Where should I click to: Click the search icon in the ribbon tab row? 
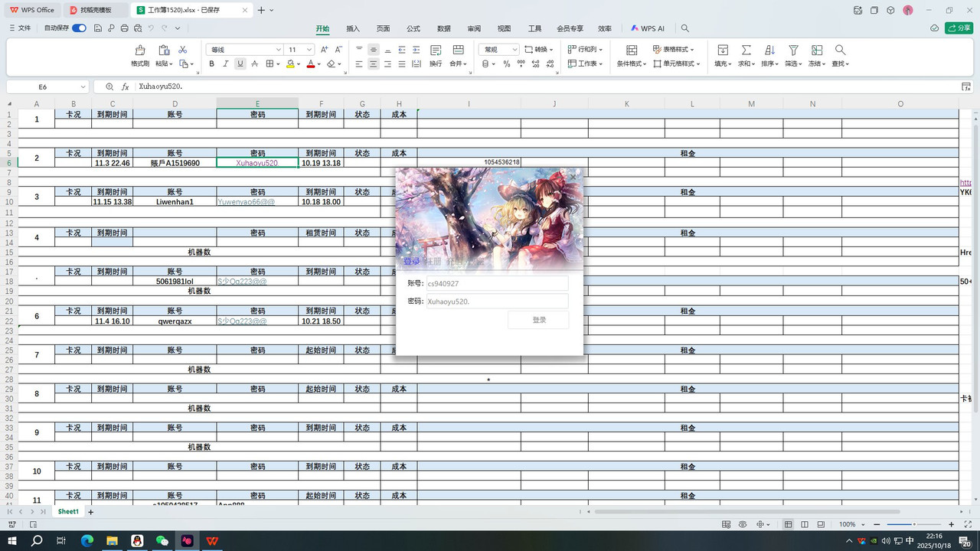pos(685,28)
